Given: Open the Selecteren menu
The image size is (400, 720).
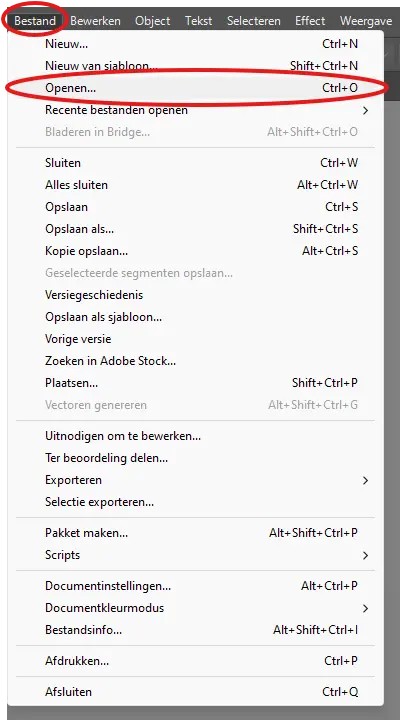Looking at the screenshot, I should 254,21.
